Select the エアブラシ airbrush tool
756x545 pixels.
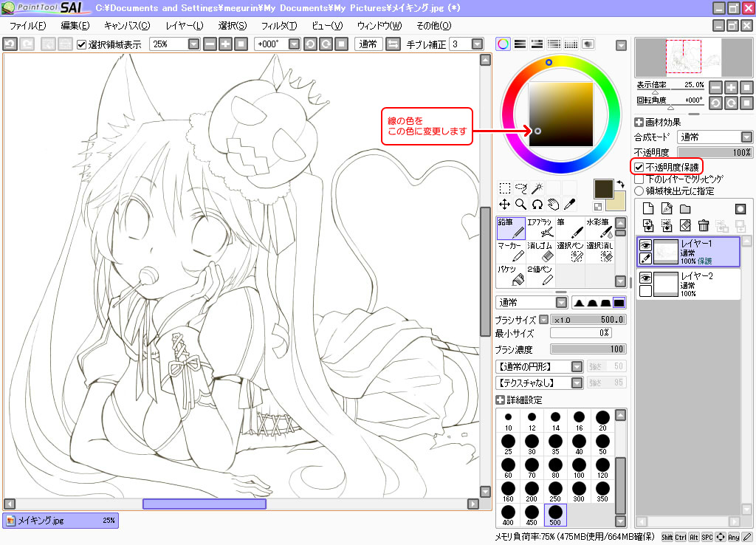pyautogui.click(x=540, y=228)
